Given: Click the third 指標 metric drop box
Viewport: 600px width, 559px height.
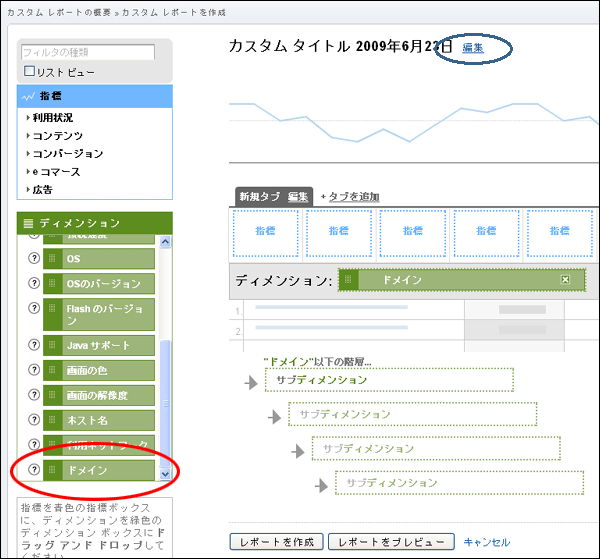Looking at the screenshot, I should click(x=412, y=233).
